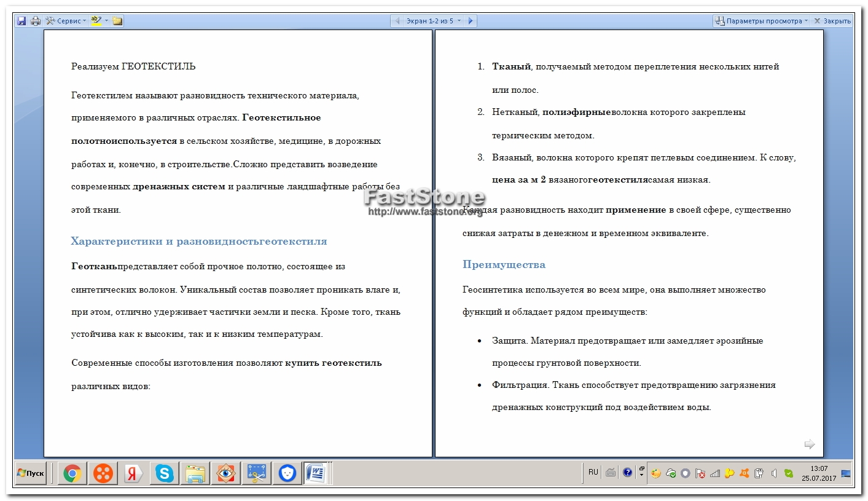
Task: Click heading Характеристики и разновидностьгеотекстиля
Action: 199,241
